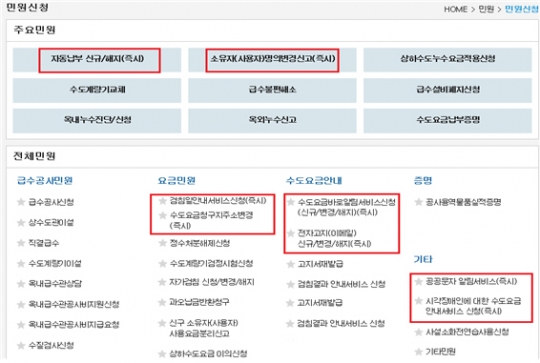Open 자동납부 신규/해지(즉시) button

click(97, 60)
